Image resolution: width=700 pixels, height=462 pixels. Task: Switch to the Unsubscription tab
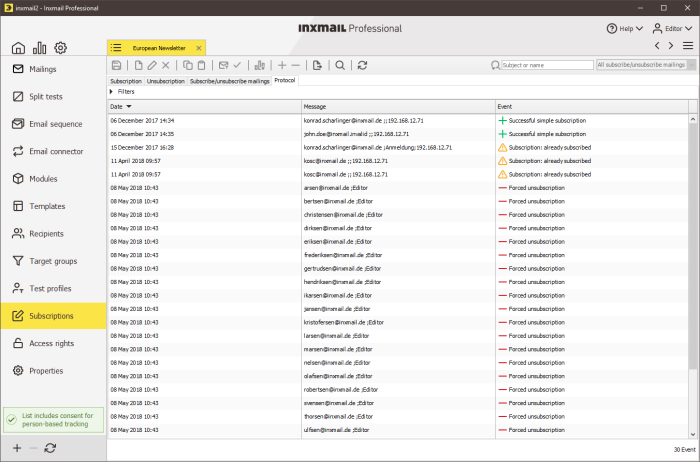166,81
